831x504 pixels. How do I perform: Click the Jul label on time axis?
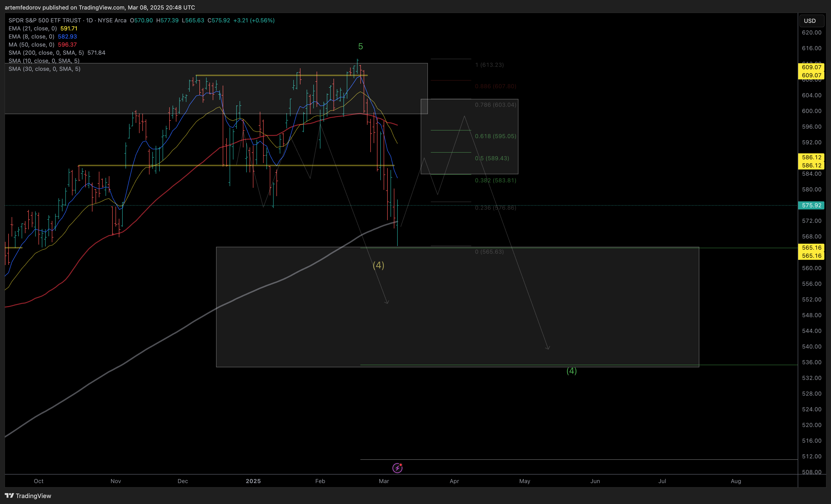point(662,481)
